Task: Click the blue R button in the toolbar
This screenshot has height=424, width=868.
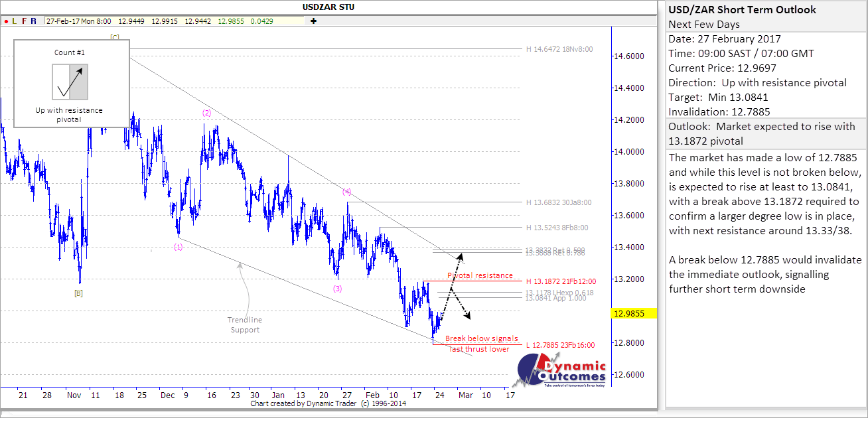Action: click(34, 21)
